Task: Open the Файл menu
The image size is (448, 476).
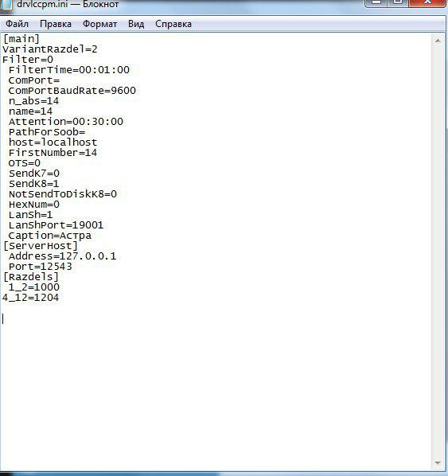Action: pos(18,24)
